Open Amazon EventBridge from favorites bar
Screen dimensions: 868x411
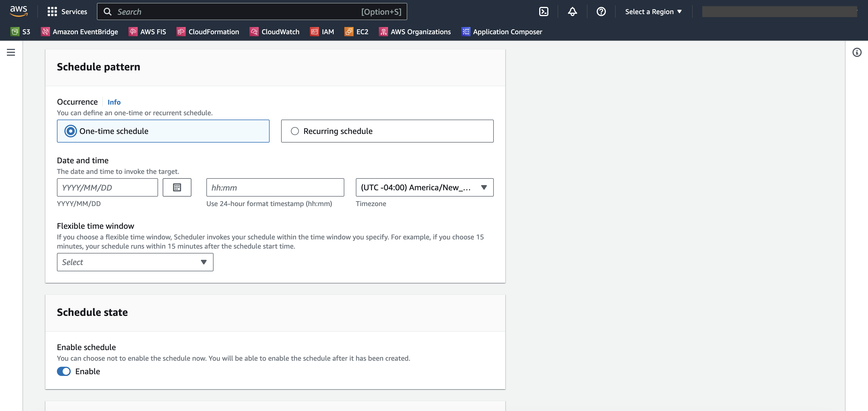pos(80,32)
